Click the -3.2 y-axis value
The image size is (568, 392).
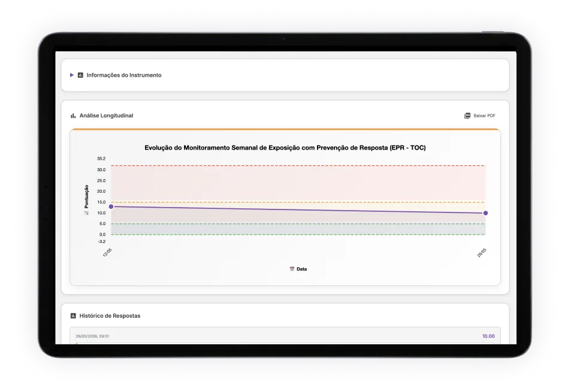102,241
